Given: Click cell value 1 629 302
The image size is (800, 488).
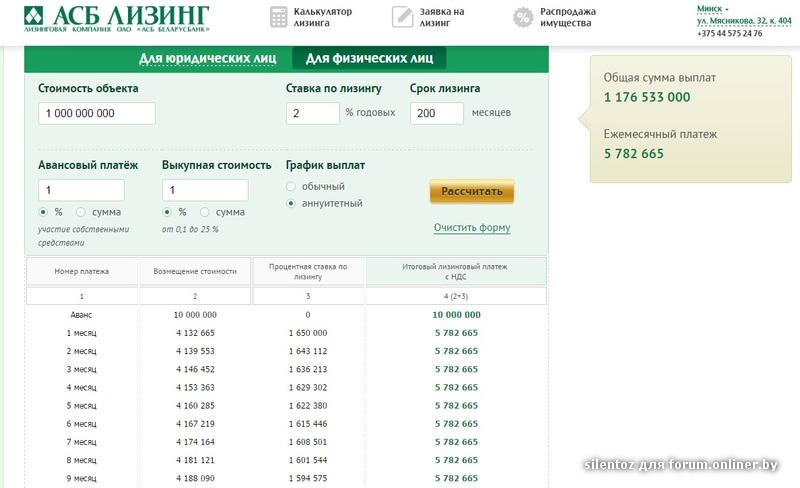Looking at the screenshot, I should [308, 387].
